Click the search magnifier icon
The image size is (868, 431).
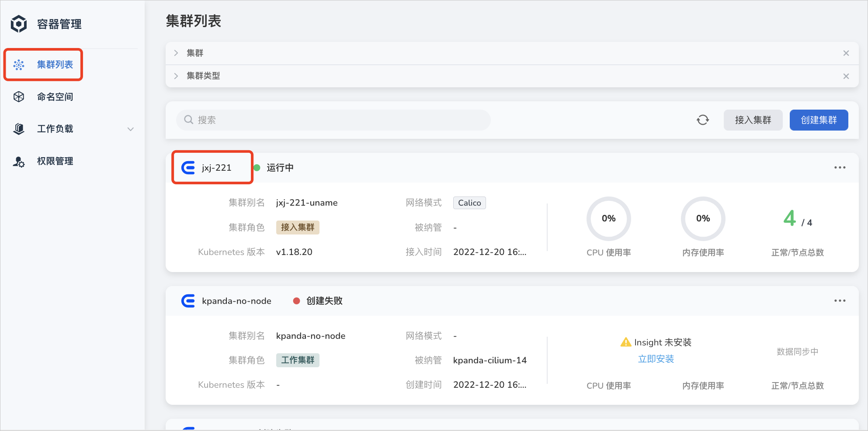(189, 120)
